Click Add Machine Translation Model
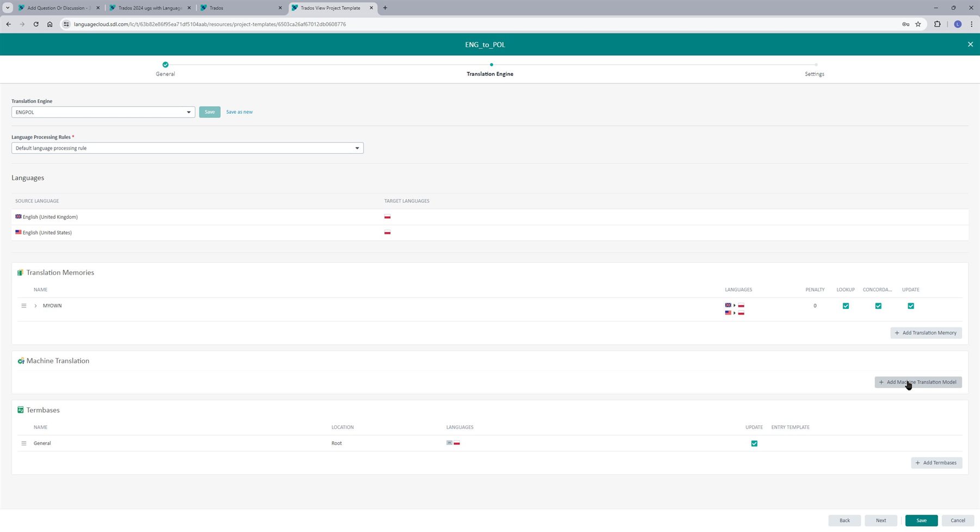Viewport: 980px width, 532px height. click(x=918, y=382)
